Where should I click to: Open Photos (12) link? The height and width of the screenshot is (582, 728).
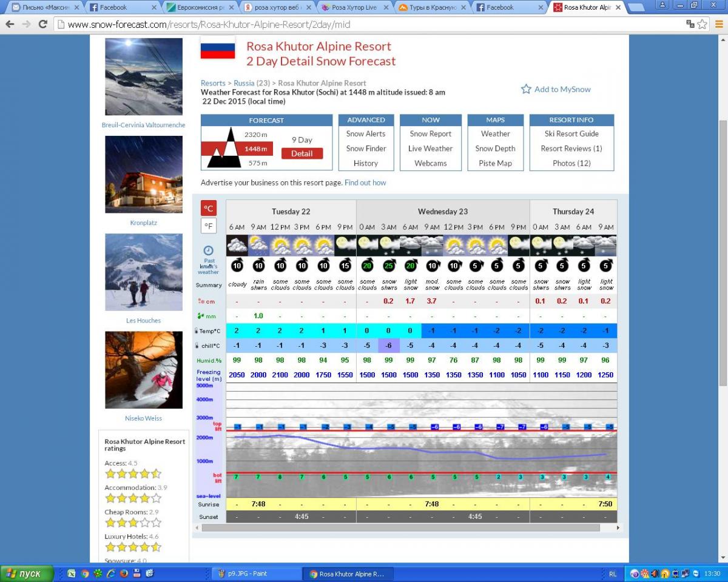coord(571,163)
